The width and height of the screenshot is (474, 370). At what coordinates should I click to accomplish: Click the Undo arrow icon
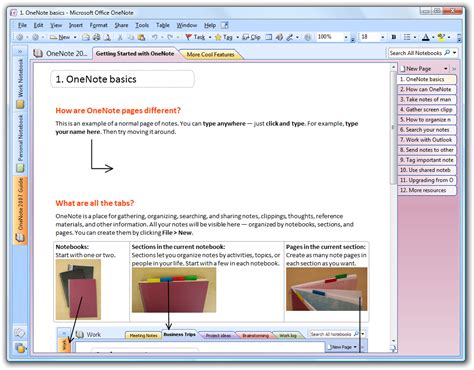155,37
